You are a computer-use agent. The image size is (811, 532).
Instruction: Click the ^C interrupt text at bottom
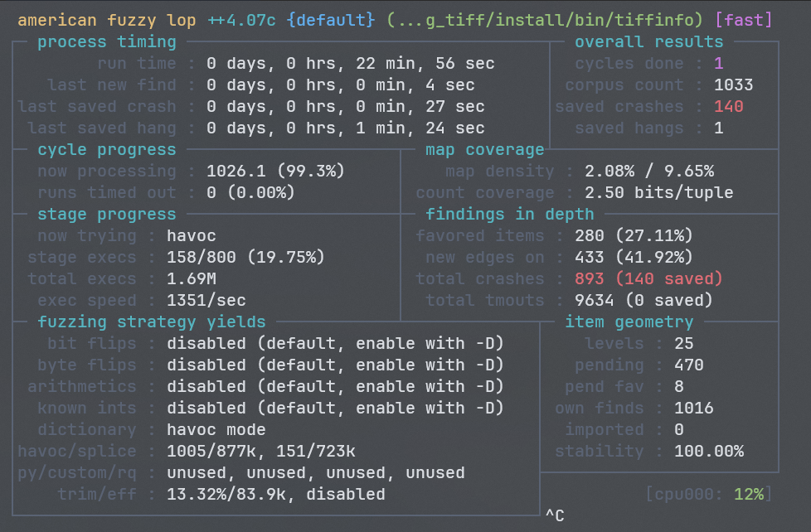pyautogui.click(x=555, y=515)
